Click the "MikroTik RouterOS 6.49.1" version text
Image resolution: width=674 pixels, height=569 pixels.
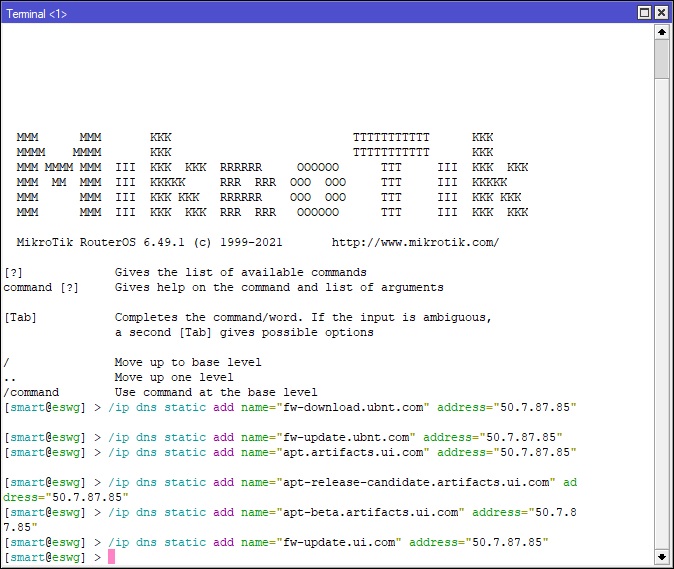[x=101, y=242]
